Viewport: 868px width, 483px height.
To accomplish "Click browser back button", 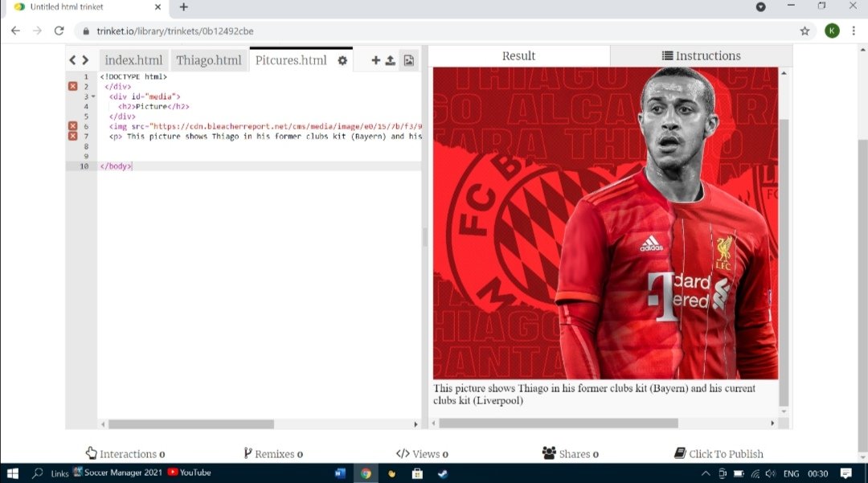I will 15,31.
